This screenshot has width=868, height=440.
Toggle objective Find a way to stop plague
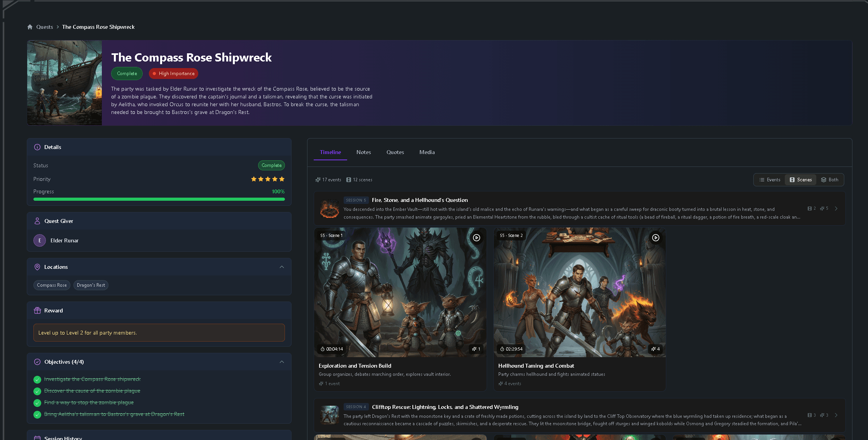pos(37,403)
